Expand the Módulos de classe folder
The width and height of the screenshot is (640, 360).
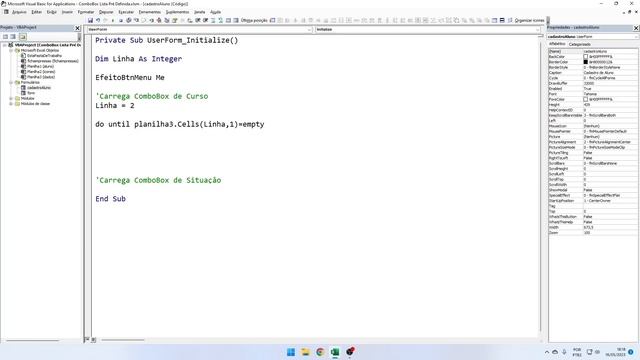click(x=11, y=104)
